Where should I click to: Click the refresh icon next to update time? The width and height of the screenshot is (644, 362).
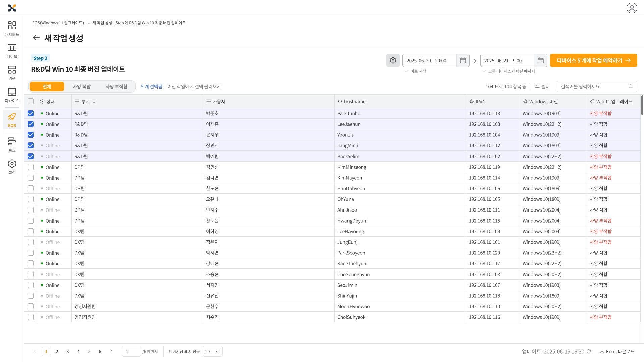click(x=589, y=351)
